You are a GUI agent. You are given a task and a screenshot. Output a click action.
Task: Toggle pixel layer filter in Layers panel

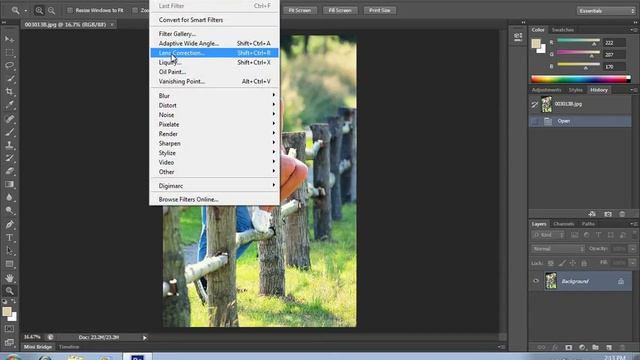pyautogui.click(x=574, y=235)
